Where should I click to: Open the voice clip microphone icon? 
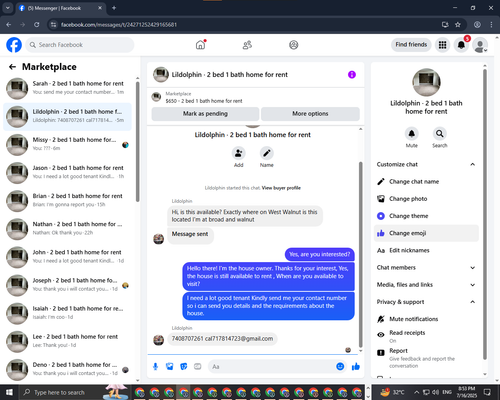click(x=155, y=367)
